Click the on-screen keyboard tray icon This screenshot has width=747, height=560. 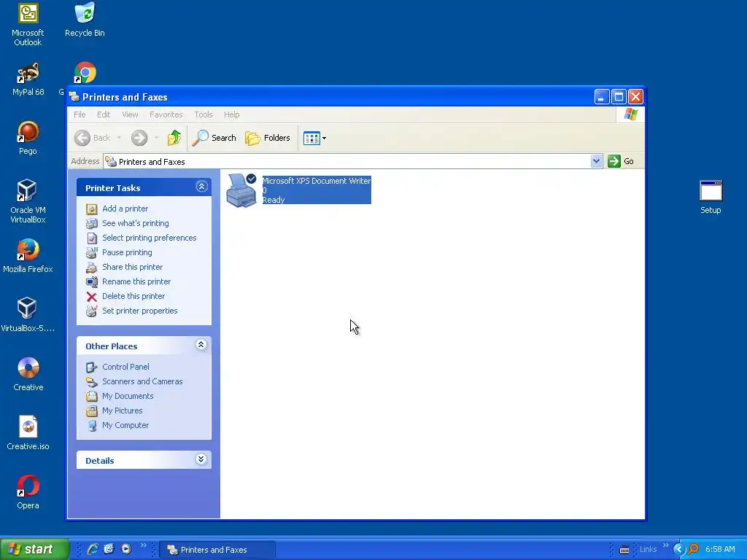(x=624, y=550)
